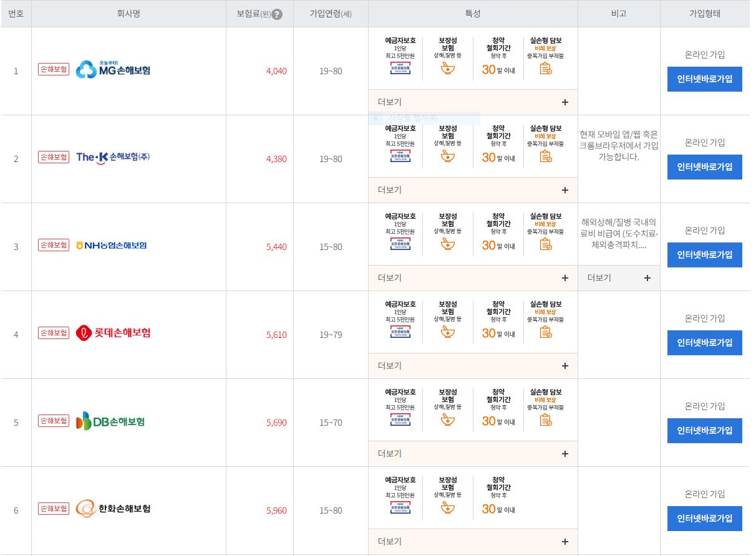Screen dimensions: 756x556
Task: Click KDIC badge in DB손해보험 row
Action: 400,419
